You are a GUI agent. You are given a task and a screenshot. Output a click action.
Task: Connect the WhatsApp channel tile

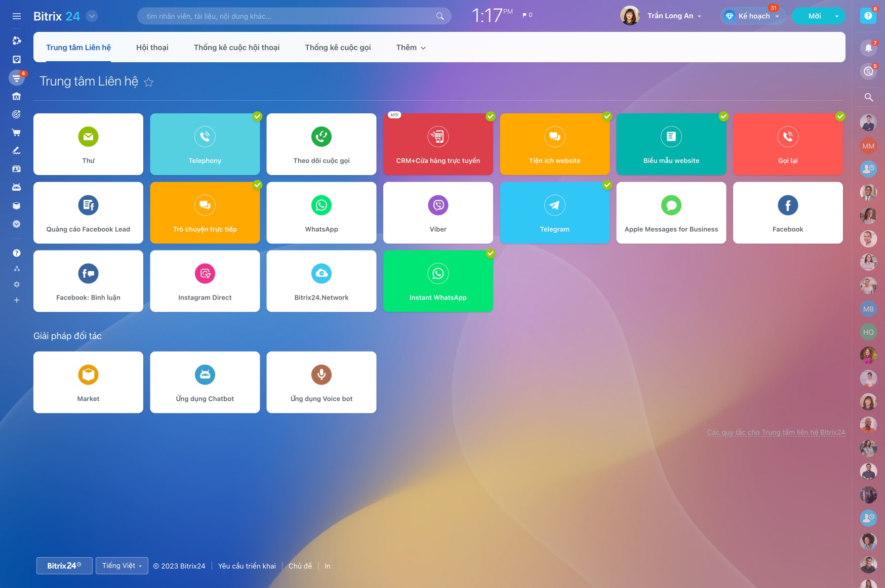click(x=321, y=213)
